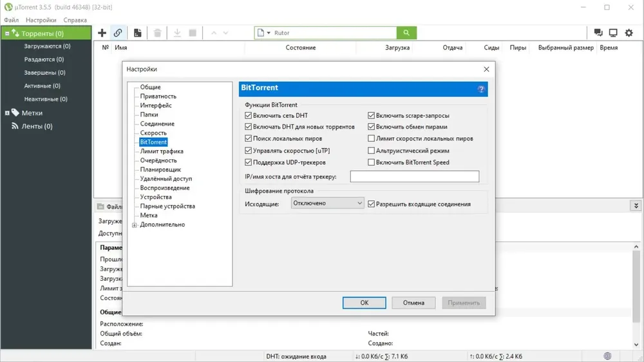This screenshot has width=644, height=362.
Task: Select Планировщик in settings tree
Action: 160,169
